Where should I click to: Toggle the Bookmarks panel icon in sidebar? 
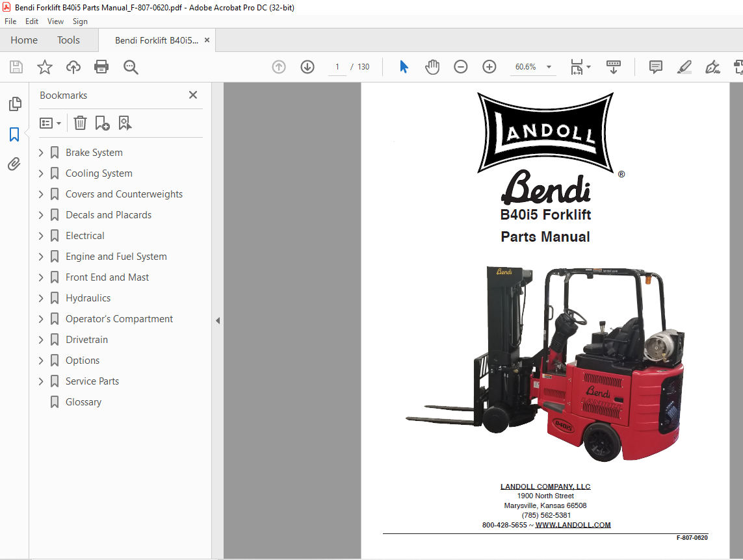(14, 134)
